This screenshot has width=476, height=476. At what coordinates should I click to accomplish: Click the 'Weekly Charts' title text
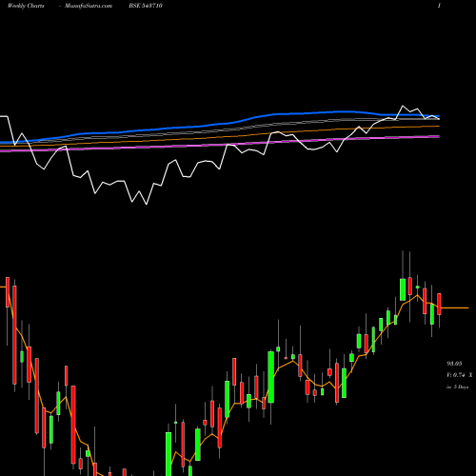pyautogui.click(x=26, y=6)
